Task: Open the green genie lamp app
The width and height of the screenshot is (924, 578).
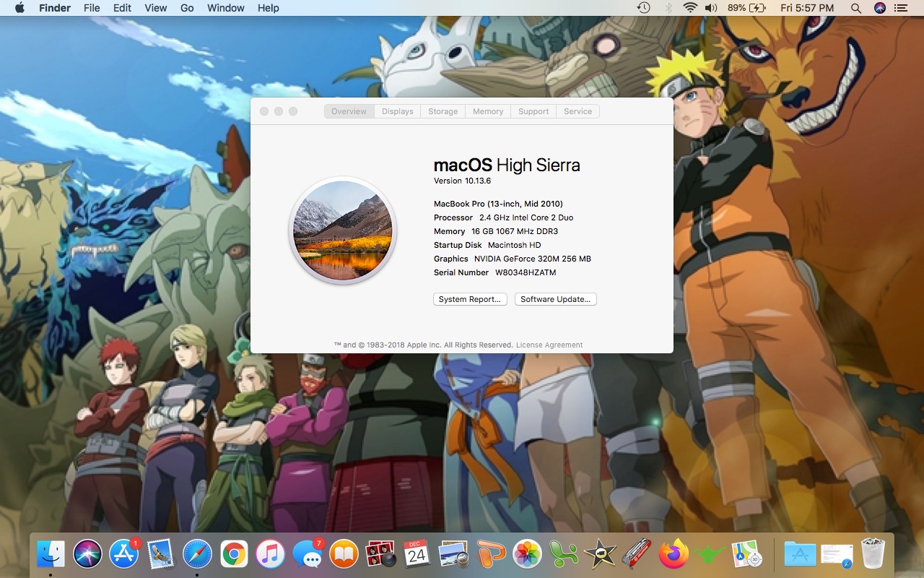Action: pos(710,554)
